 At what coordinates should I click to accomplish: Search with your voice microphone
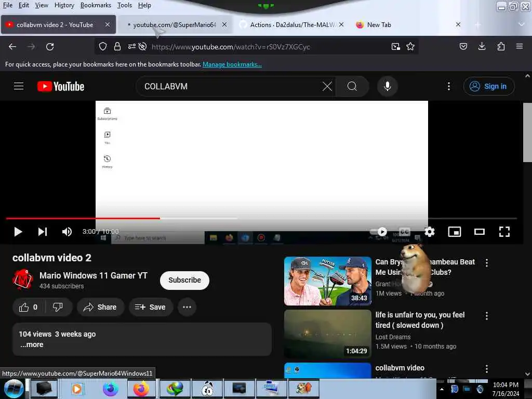[387, 86]
